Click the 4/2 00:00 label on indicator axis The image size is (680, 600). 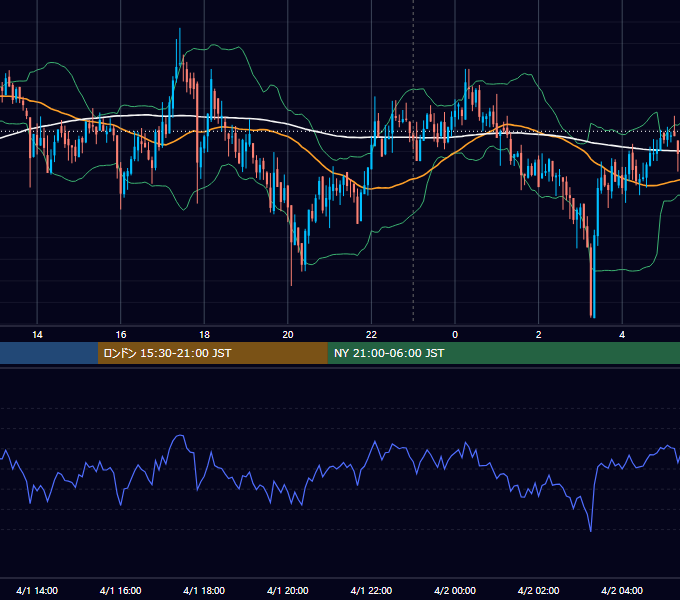455,590
